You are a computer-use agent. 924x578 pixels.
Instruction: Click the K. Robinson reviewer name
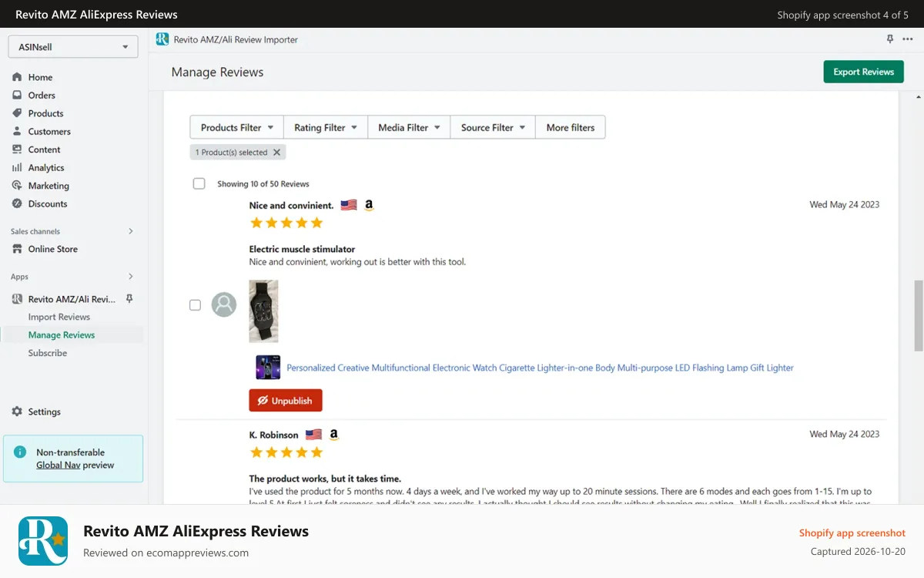pos(273,435)
